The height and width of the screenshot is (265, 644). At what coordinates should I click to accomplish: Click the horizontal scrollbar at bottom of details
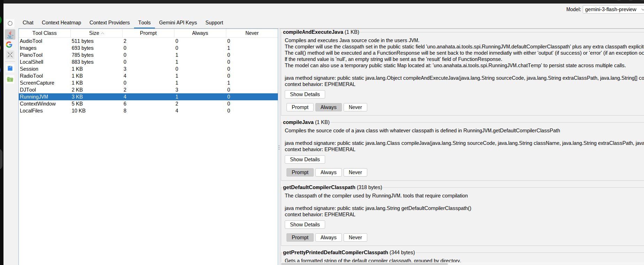pos(364,264)
